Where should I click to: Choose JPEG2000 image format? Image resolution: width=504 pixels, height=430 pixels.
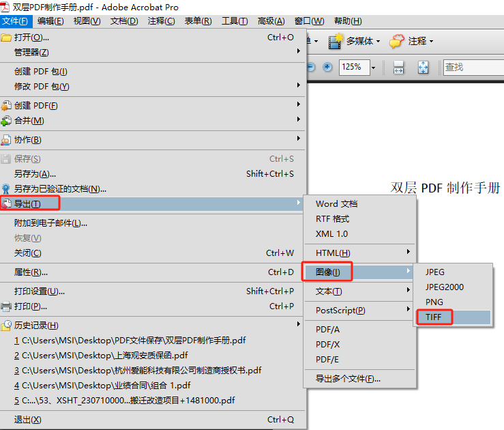(x=454, y=287)
